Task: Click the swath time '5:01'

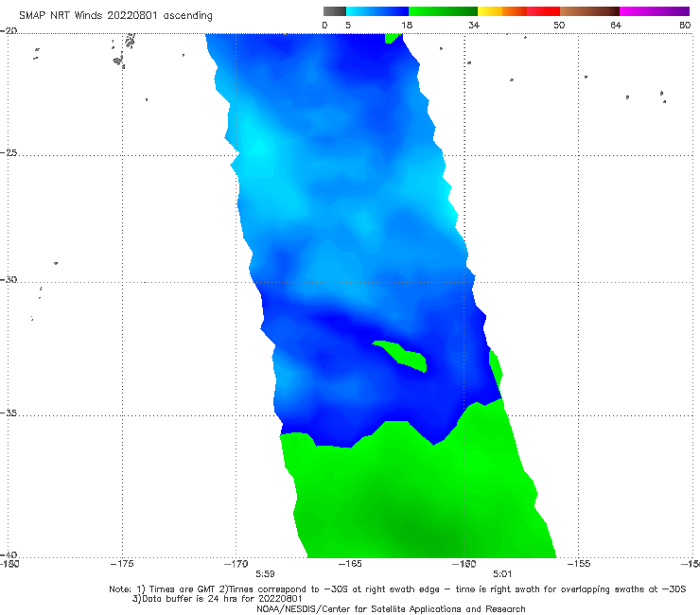Action: coord(502,574)
